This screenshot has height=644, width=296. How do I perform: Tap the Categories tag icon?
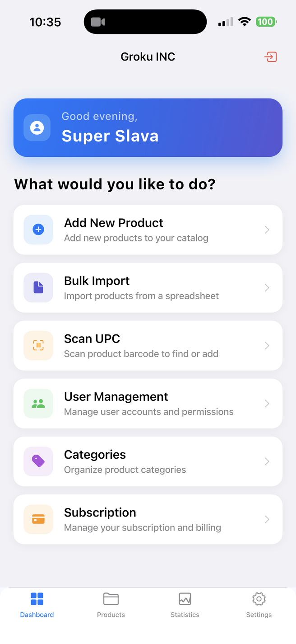pyautogui.click(x=38, y=461)
